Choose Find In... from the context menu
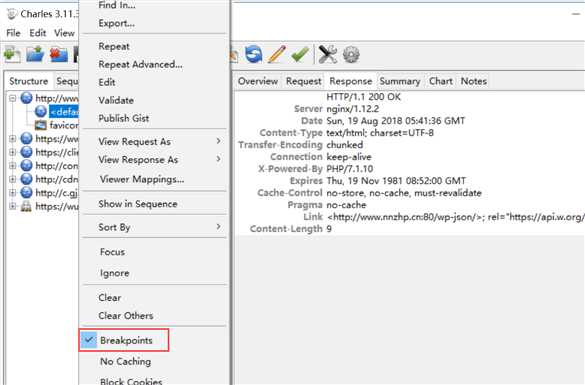The width and height of the screenshot is (585, 385). tap(117, 5)
